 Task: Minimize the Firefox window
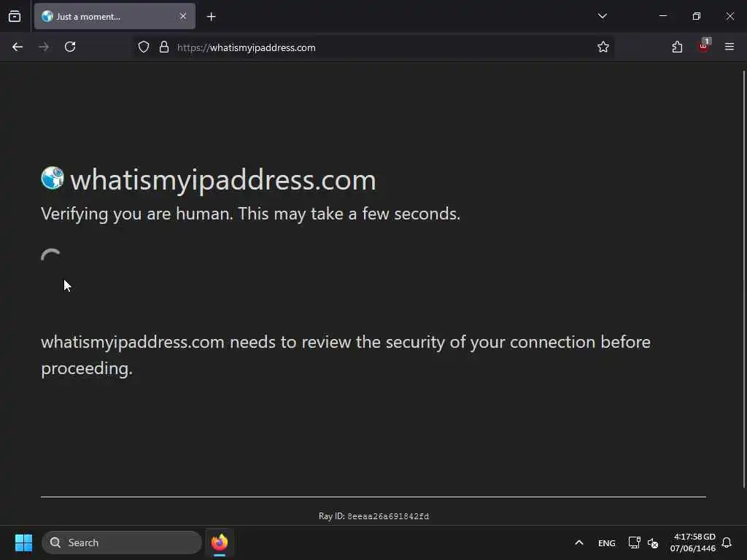(663, 16)
